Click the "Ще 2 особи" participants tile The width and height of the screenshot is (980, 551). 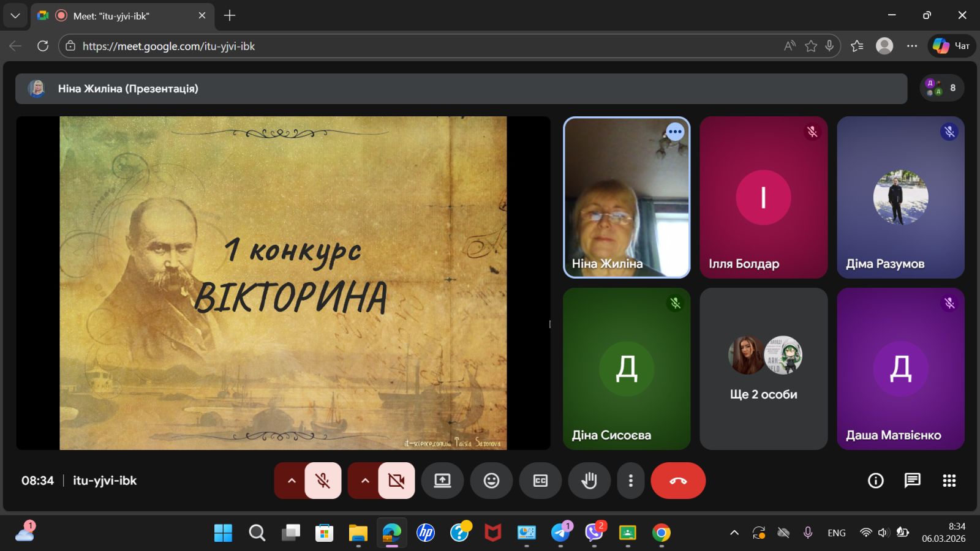763,369
